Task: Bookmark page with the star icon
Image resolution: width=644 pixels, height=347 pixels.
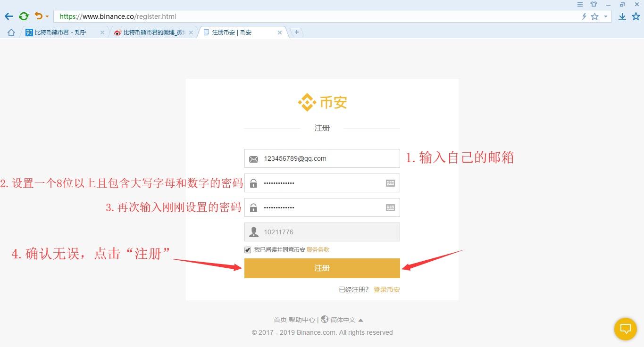Action: (x=594, y=17)
